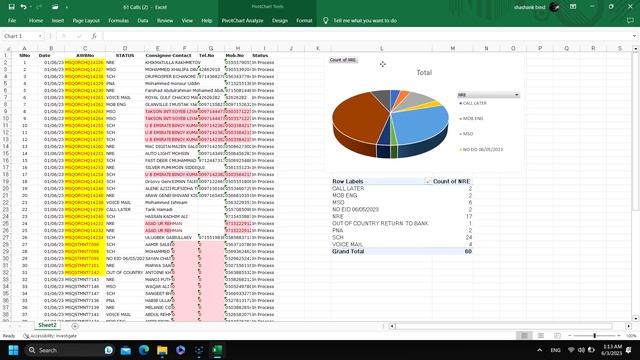The image size is (640, 360).
Task: Undo the last action
Action: (23, 7)
